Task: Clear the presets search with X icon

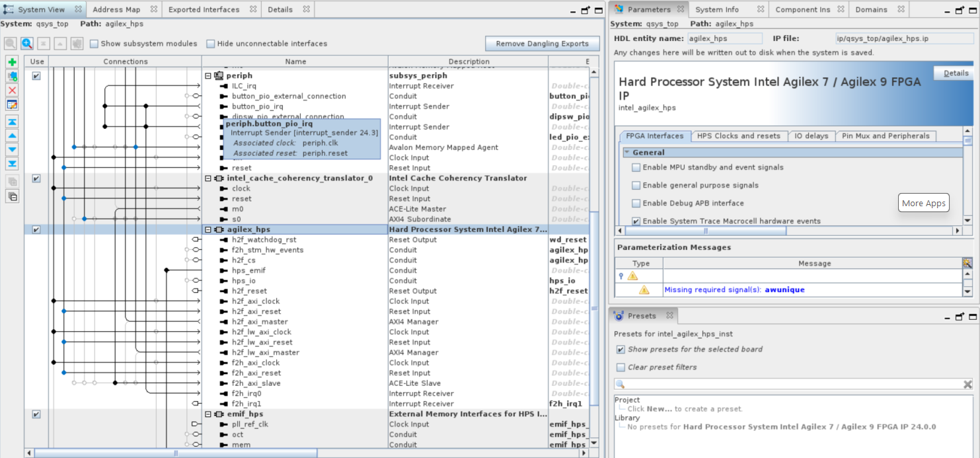Action: pyautogui.click(x=967, y=385)
